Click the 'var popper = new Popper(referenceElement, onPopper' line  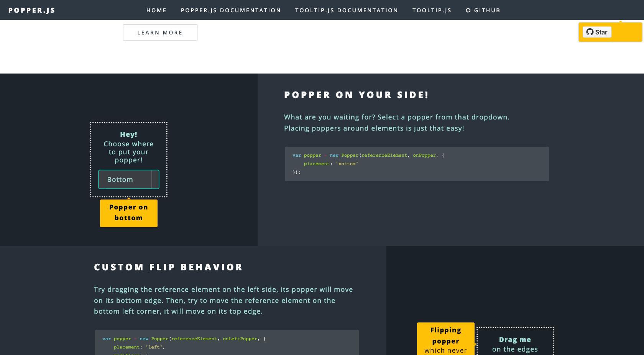[x=368, y=155]
